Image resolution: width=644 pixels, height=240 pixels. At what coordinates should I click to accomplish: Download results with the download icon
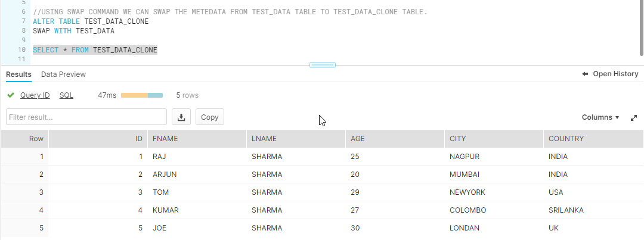pyautogui.click(x=181, y=117)
